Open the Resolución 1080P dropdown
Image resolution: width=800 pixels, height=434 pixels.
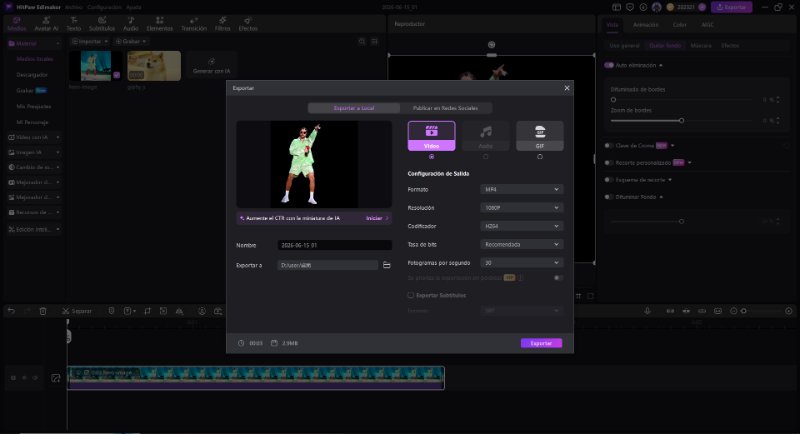pos(521,208)
